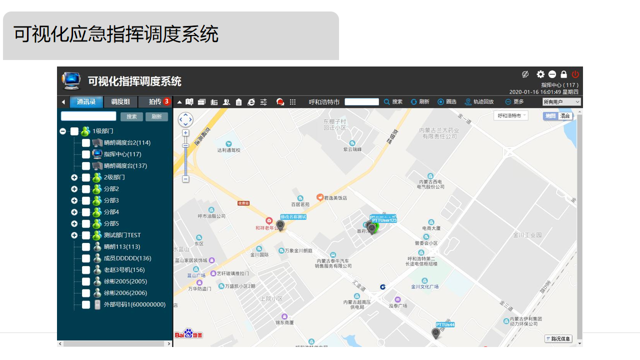Switch to the 通讯录 tab
The width and height of the screenshot is (640, 360).
tap(86, 102)
